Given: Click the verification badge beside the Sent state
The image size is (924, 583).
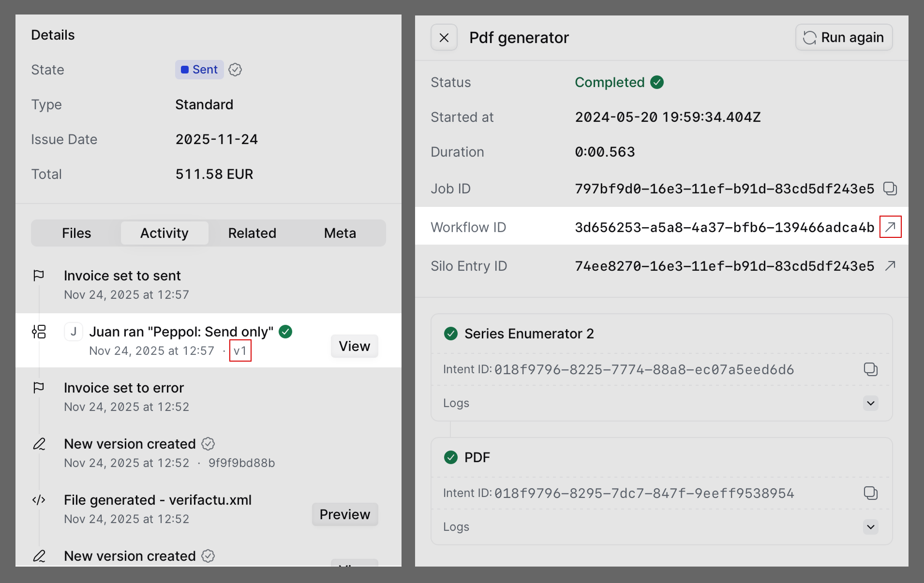Looking at the screenshot, I should click(x=235, y=70).
